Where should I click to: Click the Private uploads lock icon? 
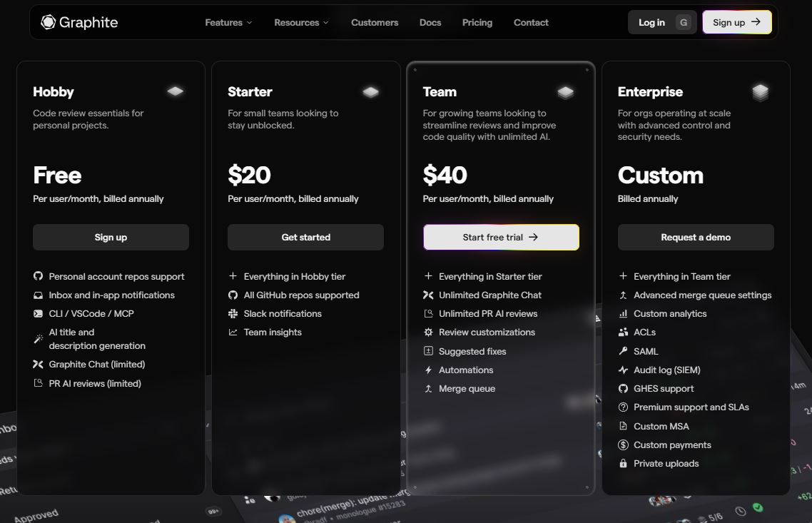(x=623, y=464)
